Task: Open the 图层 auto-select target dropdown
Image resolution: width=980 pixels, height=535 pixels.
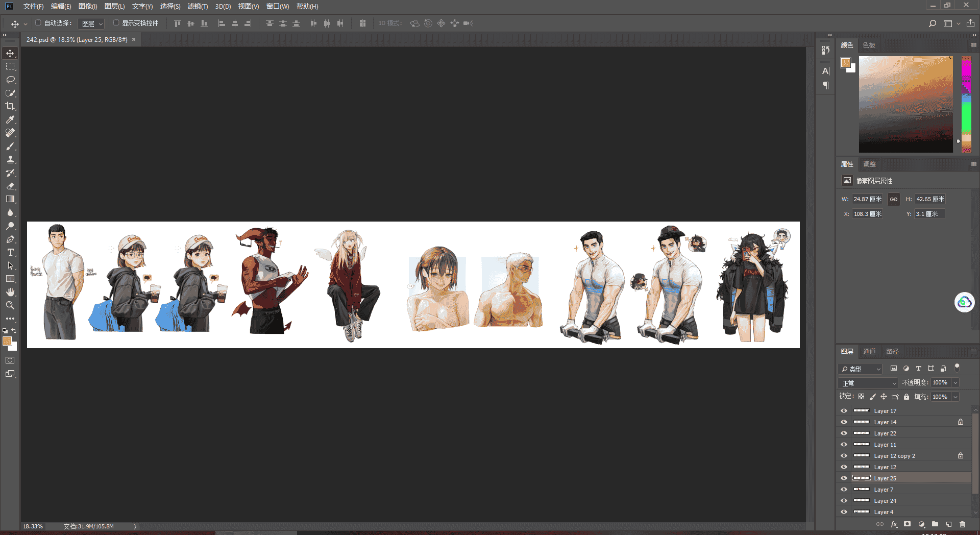Action: coord(92,23)
